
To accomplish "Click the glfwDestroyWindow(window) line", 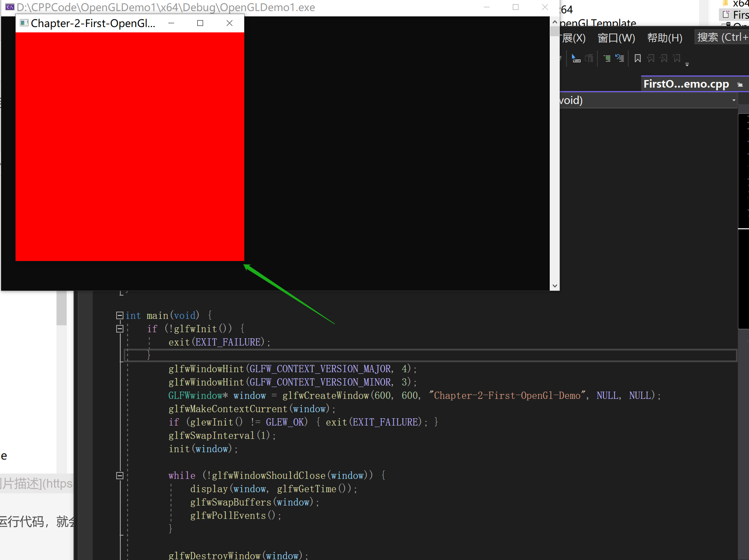I will coord(238,555).
